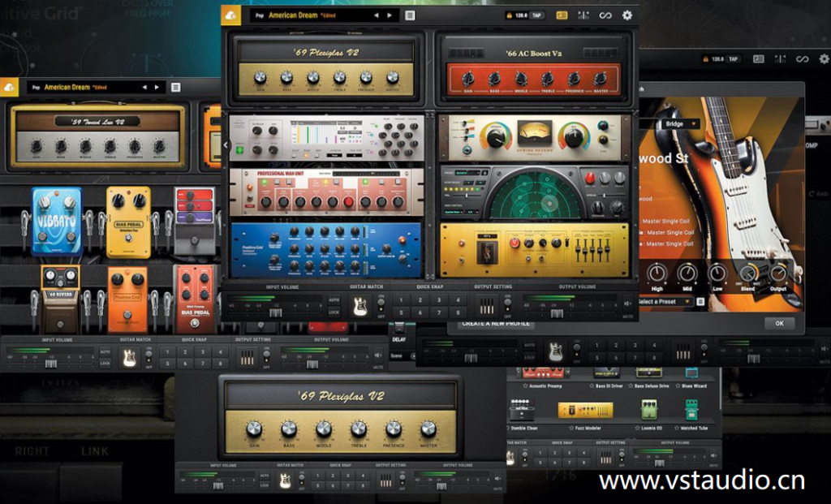Click Output Volume slider handle in left window
The height and width of the screenshot is (504, 831).
click(312, 364)
